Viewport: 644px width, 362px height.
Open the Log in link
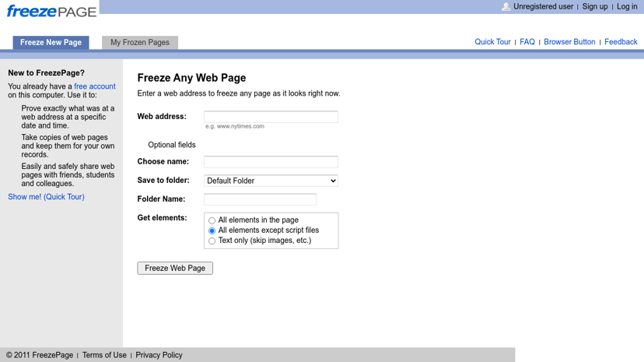627,6
